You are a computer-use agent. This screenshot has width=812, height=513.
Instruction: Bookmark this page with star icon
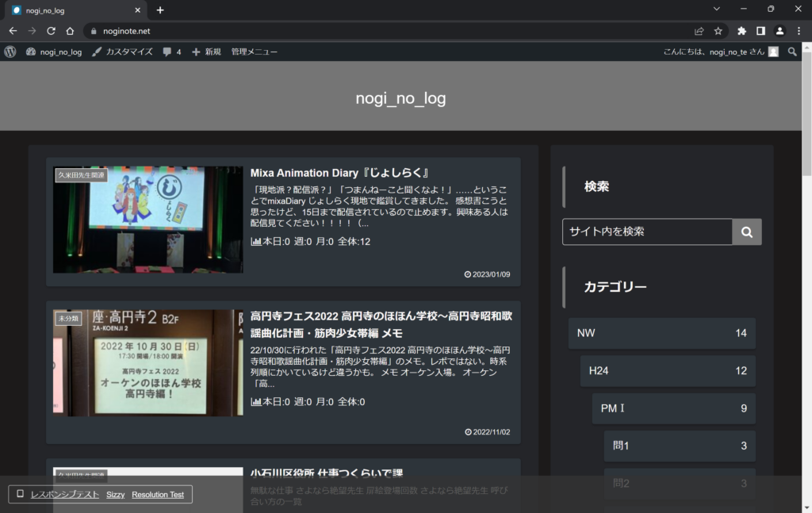click(718, 31)
